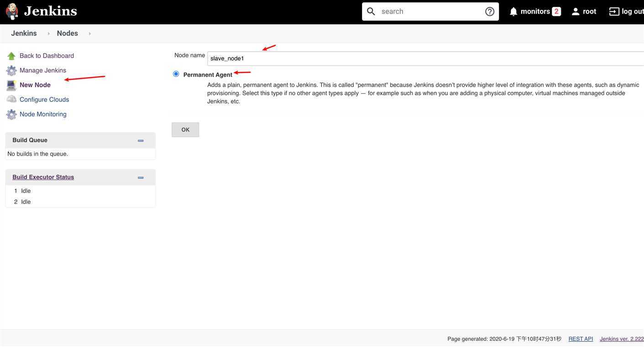Open search help question mark icon
Screen dimensions: 644x347
[490, 11]
